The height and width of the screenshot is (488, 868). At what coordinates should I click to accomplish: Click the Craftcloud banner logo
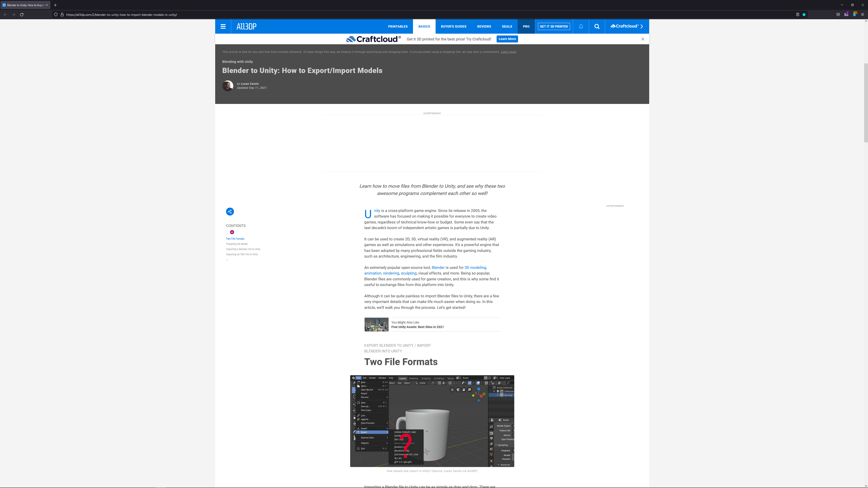click(x=373, y=39)
